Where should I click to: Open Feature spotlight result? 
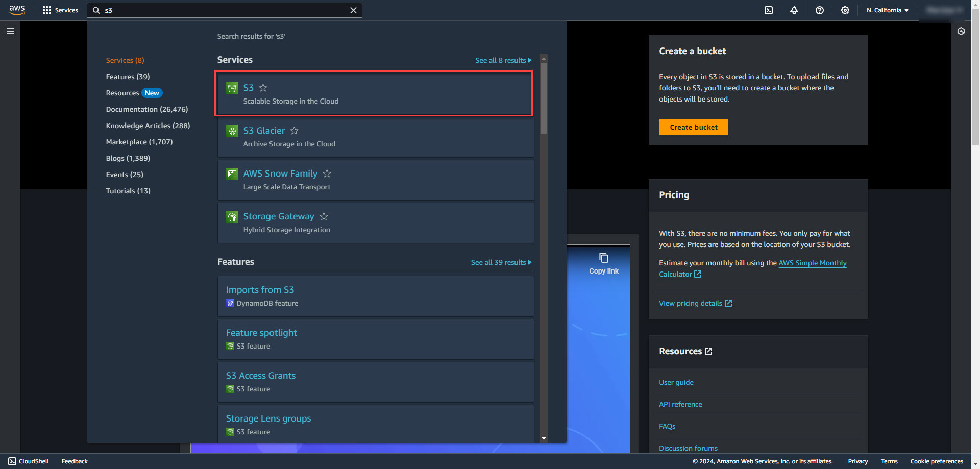[261, 333]
